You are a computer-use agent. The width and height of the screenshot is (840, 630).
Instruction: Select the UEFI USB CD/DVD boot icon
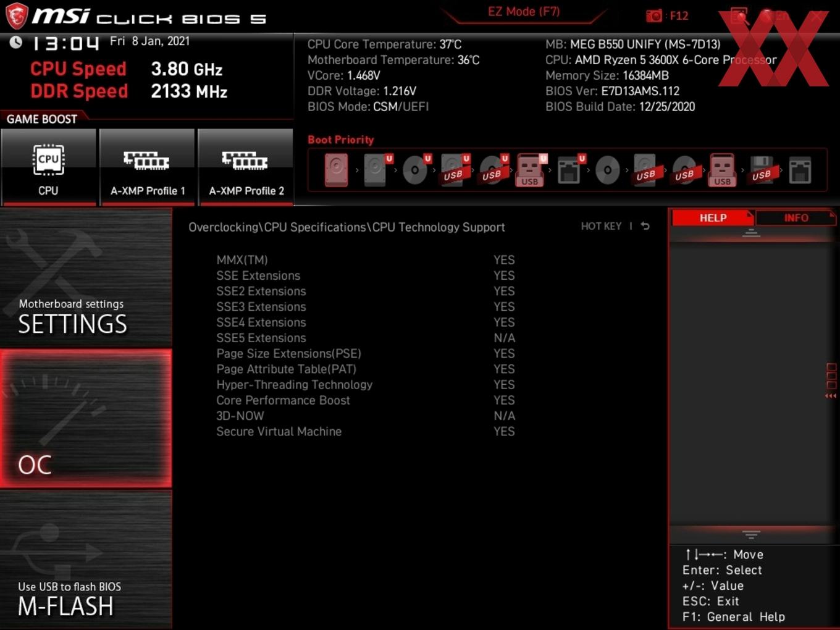pyautogui.click(x=493, y=170)
